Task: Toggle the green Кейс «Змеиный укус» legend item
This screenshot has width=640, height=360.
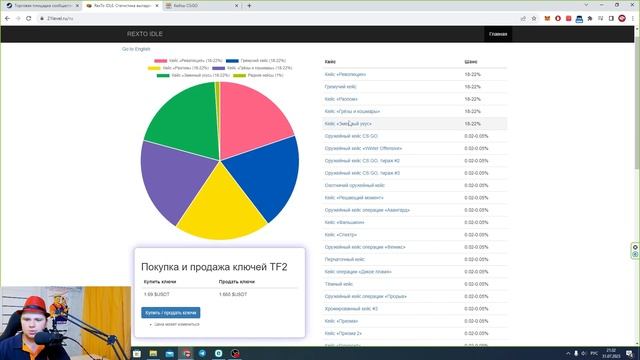Action: [x=193, y=75]
